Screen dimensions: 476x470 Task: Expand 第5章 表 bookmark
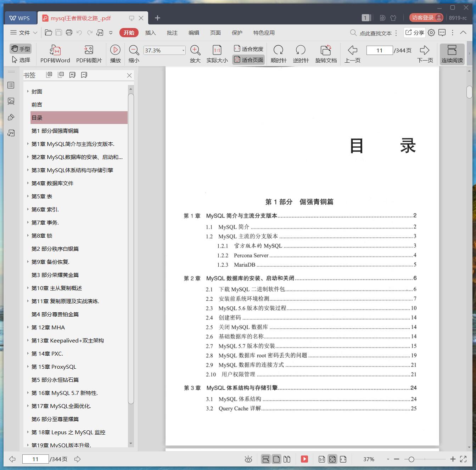[28, 196]
